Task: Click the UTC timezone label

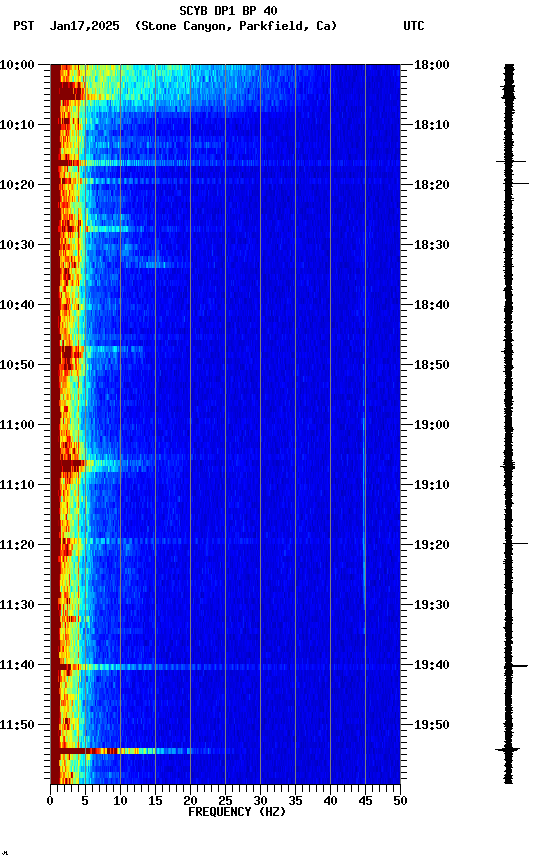Action: point(414,26)
